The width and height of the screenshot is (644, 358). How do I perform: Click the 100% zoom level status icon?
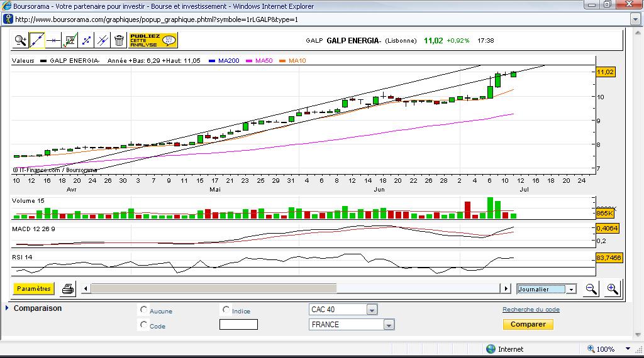tap(591, 349)
